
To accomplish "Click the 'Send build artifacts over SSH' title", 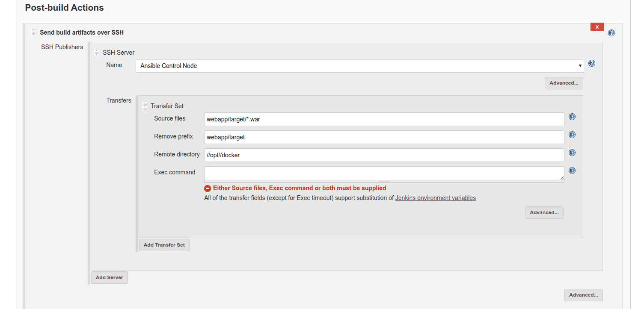I will point(82,32).
